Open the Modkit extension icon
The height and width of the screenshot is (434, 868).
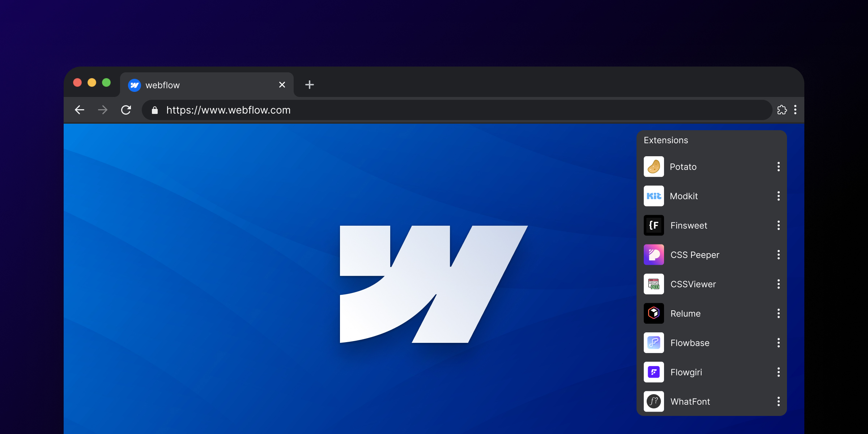pos(654,196)
